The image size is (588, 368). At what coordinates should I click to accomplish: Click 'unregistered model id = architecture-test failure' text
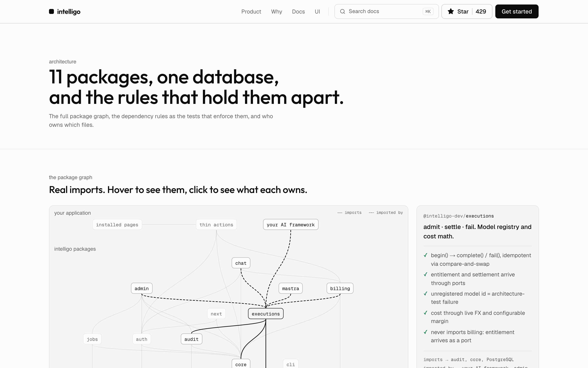(x=478, y=298)
